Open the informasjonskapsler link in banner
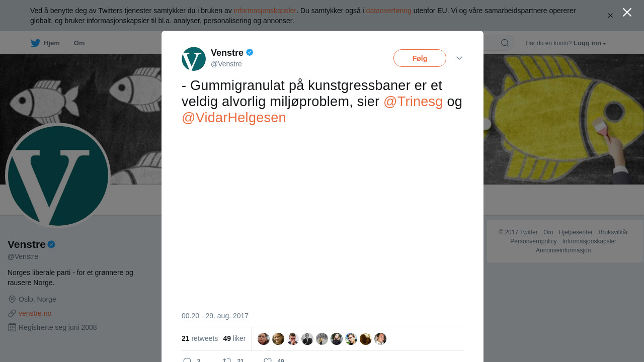The height and width of the screenshot is (362, 644). point(265,11)
